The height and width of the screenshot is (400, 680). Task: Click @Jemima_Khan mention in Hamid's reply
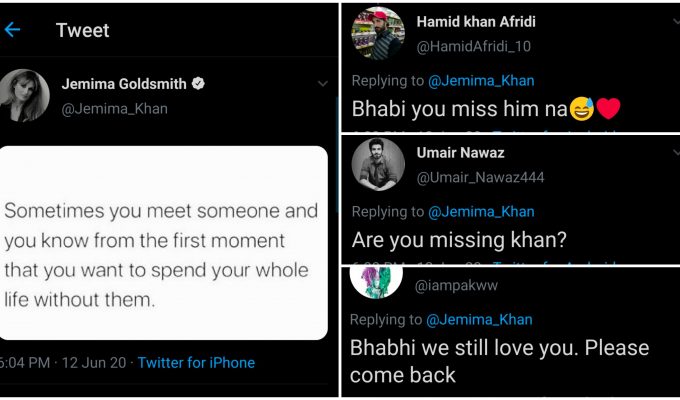[x=481, y=81]
